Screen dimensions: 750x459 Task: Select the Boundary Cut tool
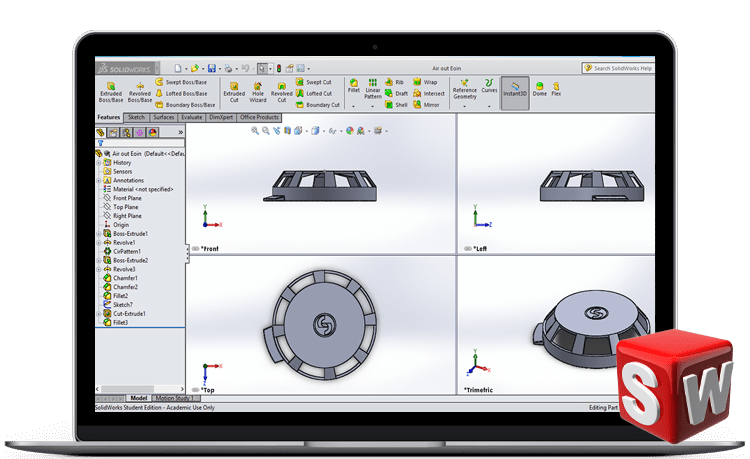pyautogui.click(x=318, y=105)
